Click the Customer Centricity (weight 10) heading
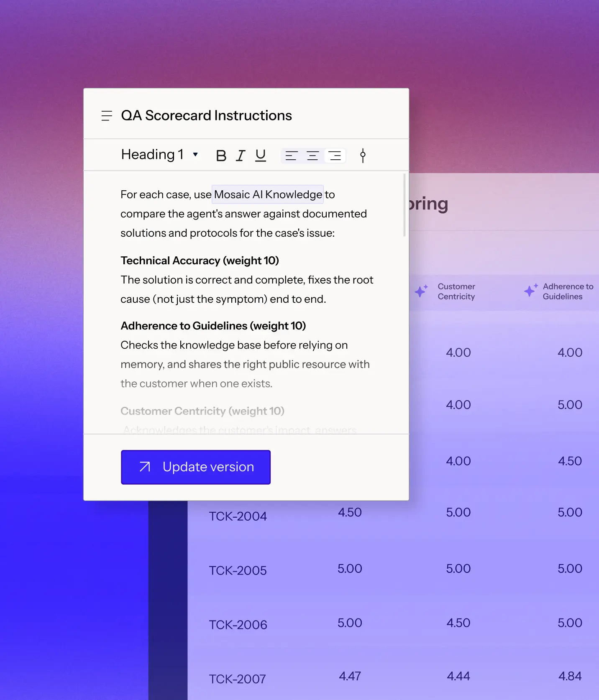The width and height of the screenshot is (599, 700). (x=202, y=411)
